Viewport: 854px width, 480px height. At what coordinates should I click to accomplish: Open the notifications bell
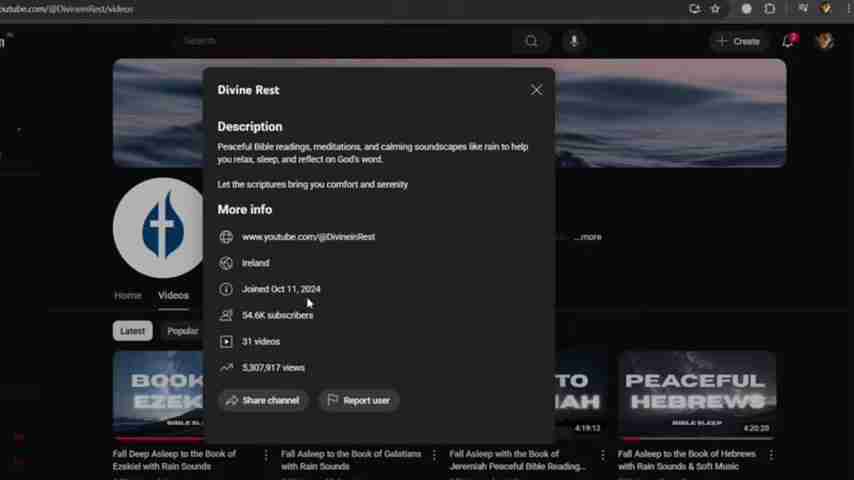[788, 41]
